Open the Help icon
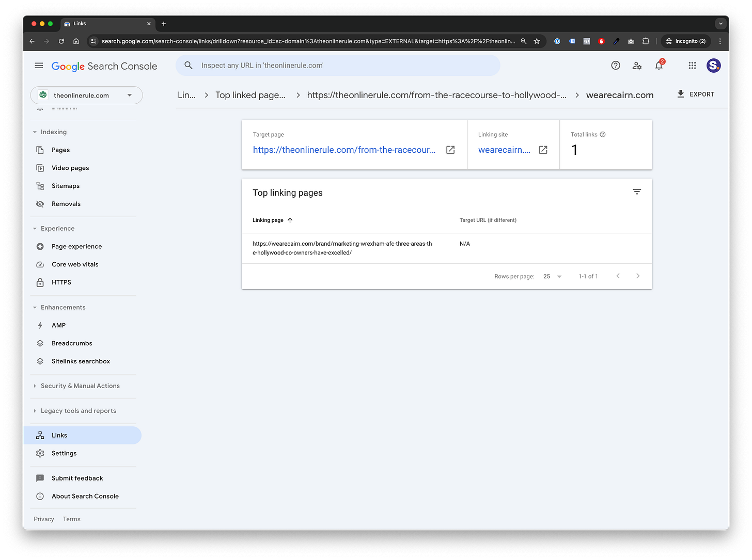Image resolution: width=752 pixels, height=560 pixels. click(x=616, y=66)
